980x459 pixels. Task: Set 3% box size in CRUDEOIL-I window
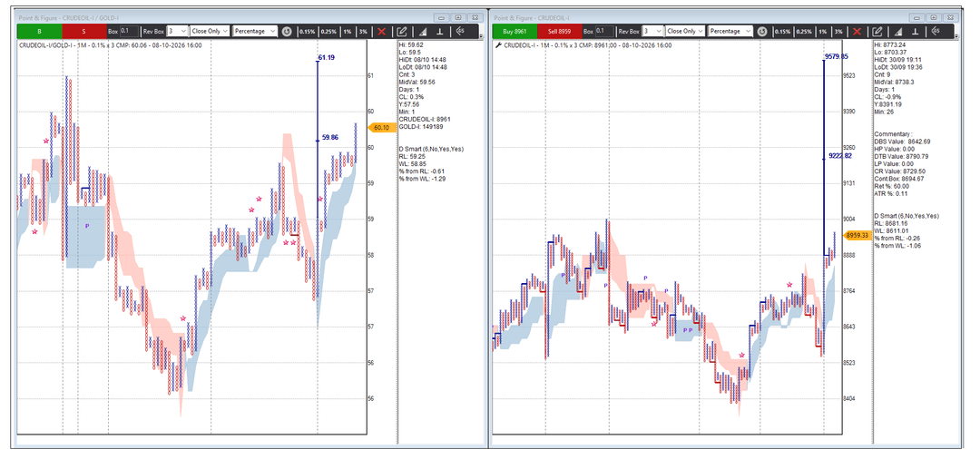tap(838, 31)
